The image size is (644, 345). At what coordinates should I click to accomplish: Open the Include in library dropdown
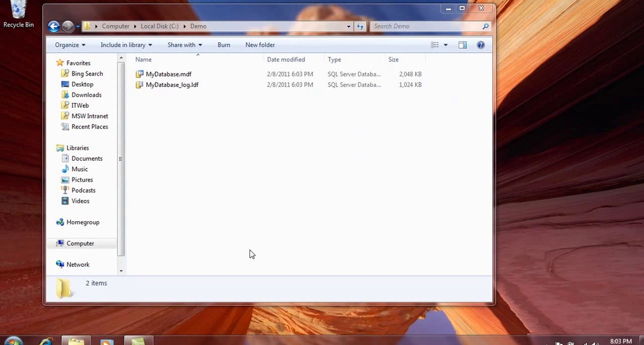126,45
